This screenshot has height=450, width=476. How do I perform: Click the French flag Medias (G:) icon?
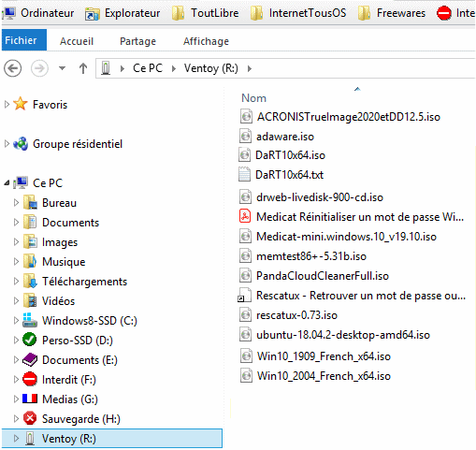tap(30, 399)
